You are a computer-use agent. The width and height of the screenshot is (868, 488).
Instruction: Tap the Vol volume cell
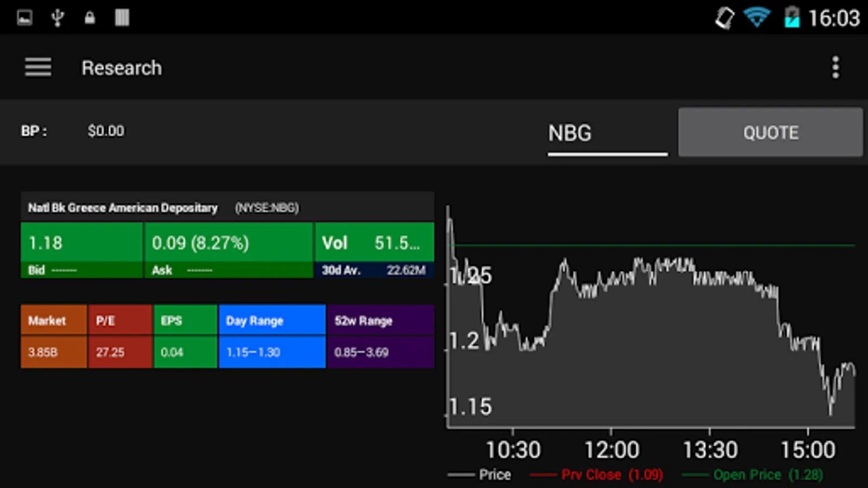374,242
